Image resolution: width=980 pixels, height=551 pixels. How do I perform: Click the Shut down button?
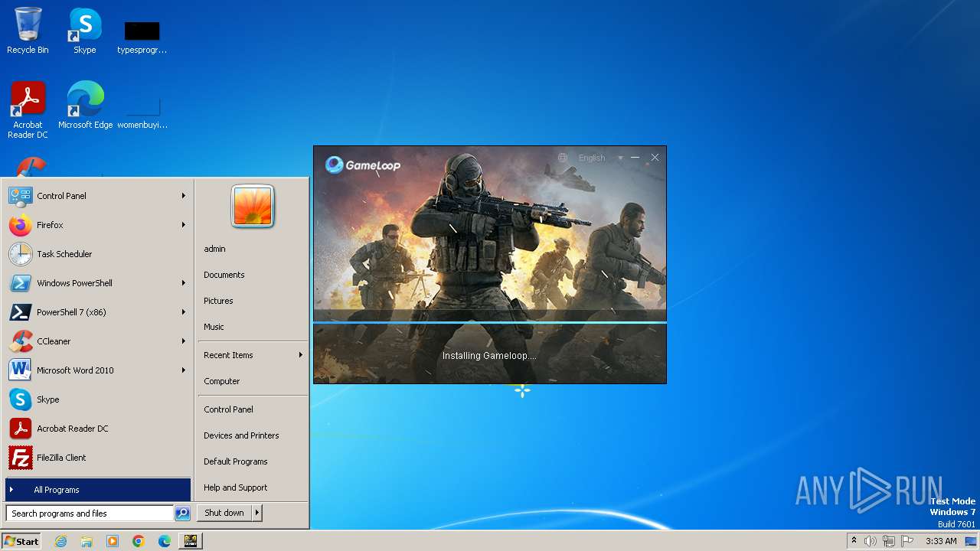(224, 513)
